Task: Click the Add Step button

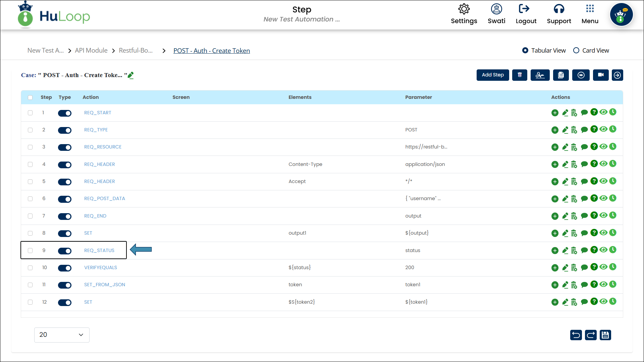Action: point(492,75)
